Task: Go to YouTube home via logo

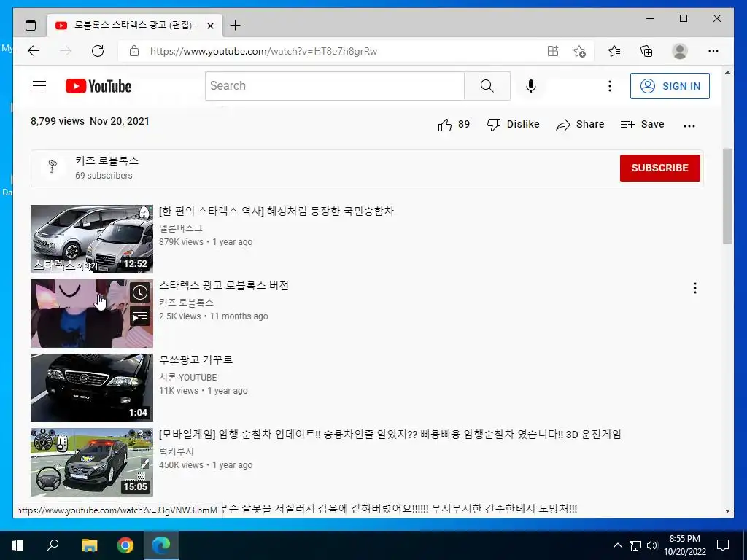Action: pyautogui.click(x=98, y=86)
